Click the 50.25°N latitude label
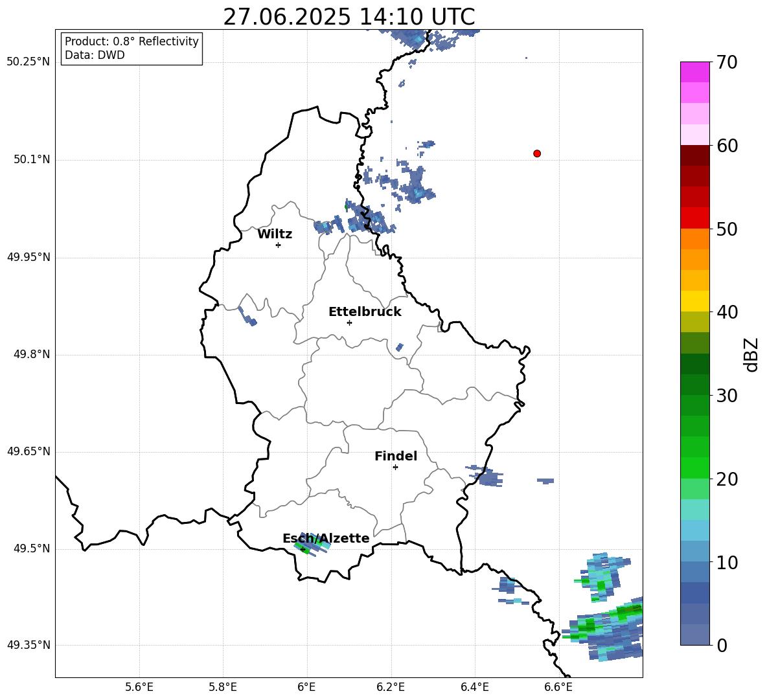Viewport: 767px width, 700px height. 29,62
